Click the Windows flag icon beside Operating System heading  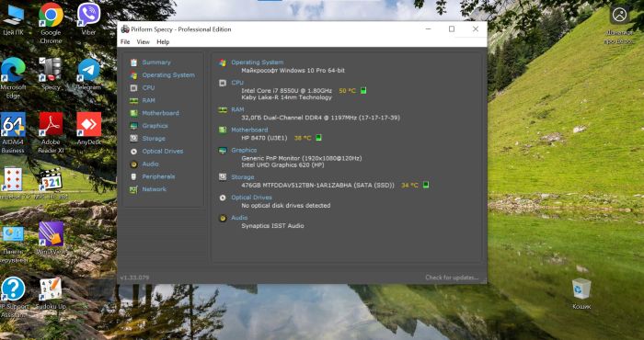pyautogui.click(x=223, y=62)
